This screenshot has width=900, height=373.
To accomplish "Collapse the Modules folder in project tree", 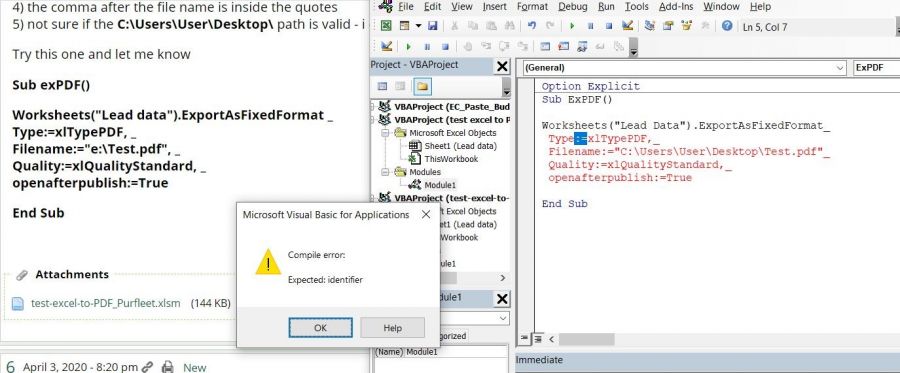I will (384, 172).
